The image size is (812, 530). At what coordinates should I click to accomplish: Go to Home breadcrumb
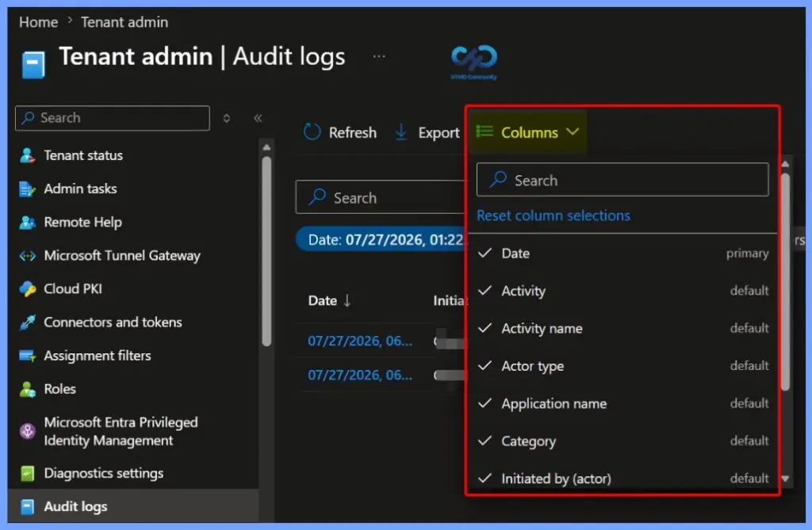(38, 22)
